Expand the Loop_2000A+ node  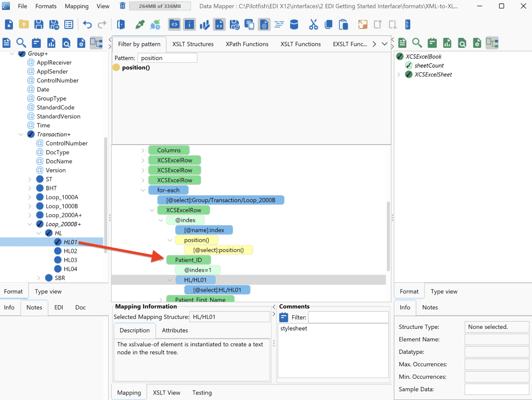click(30, 215)
